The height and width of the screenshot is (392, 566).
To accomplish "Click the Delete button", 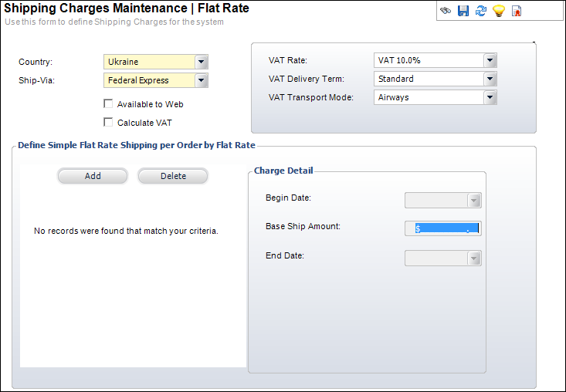I will pyautogui.click(x=173, y=176).
